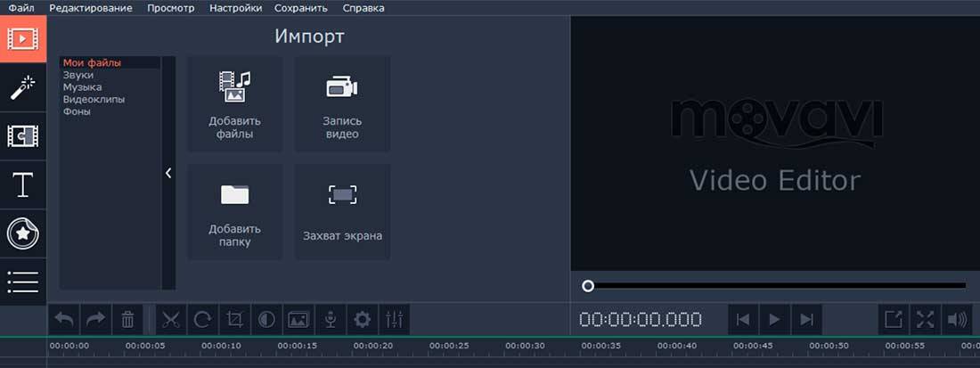Image resolution: width=980 pixels, height=368 pixels.
Task: Mute the preview volume speaker
Action: (958, 319)
